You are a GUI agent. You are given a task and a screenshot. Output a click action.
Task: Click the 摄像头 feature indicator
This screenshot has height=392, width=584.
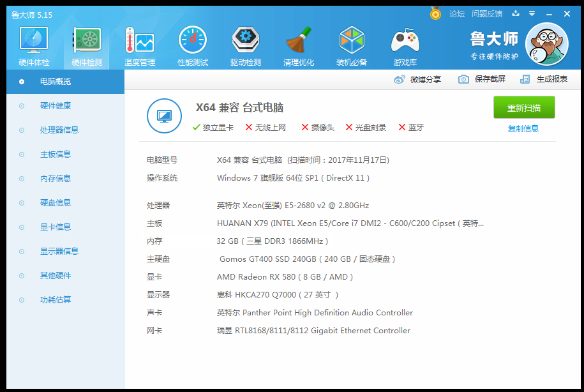[318, 128]
